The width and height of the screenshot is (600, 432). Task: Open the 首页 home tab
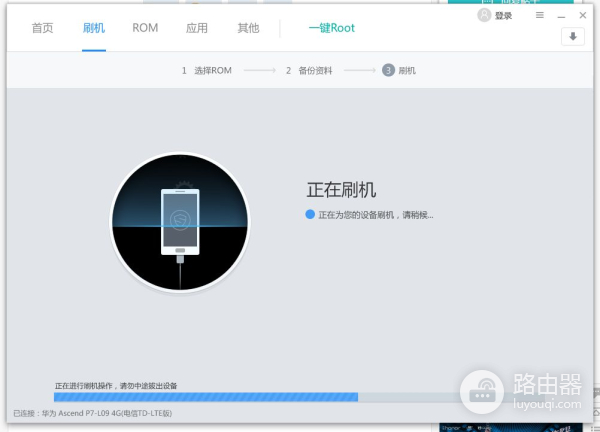pos(42,28)
